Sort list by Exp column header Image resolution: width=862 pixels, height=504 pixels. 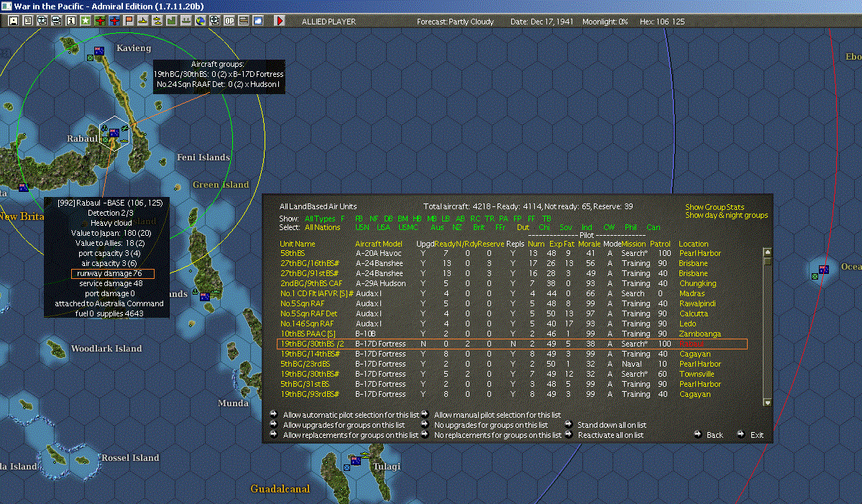556,244
